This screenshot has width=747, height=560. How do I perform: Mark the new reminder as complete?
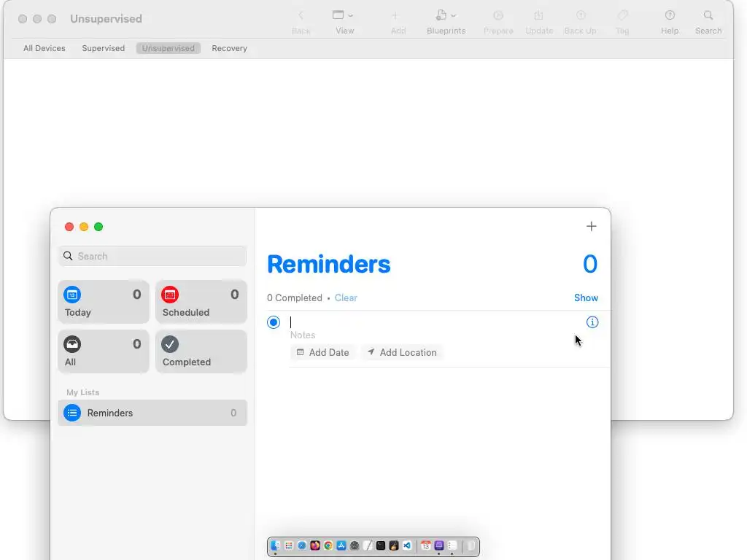(x=274, y=322)
